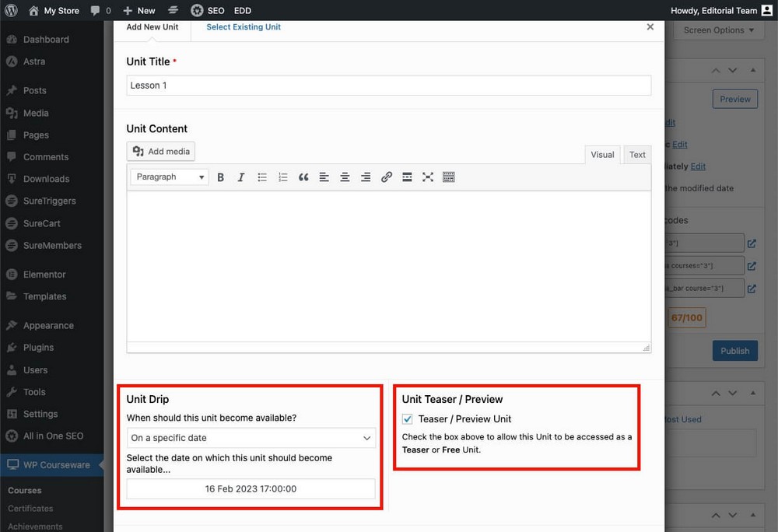Image resolution: width=778 pixels, height=532 pixels.
Task: Switch editor to Text tab
Action: click(637, 155)
